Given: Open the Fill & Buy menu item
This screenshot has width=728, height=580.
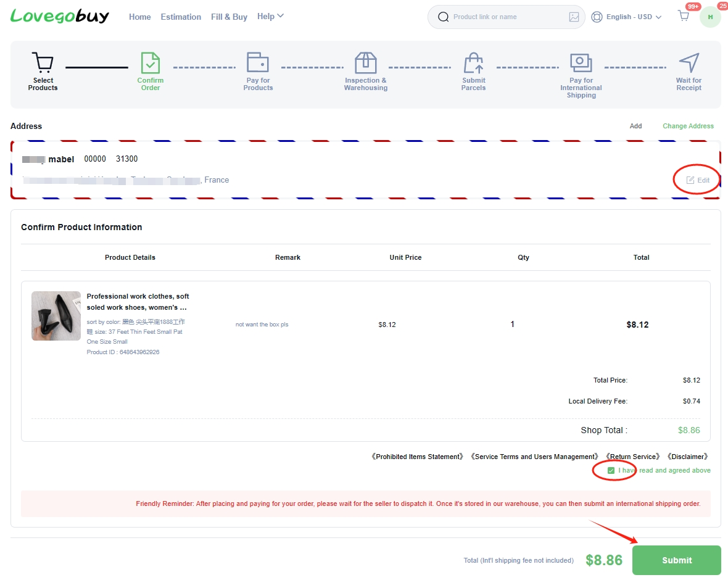Looking at the screenshot, I should point(229,17).
